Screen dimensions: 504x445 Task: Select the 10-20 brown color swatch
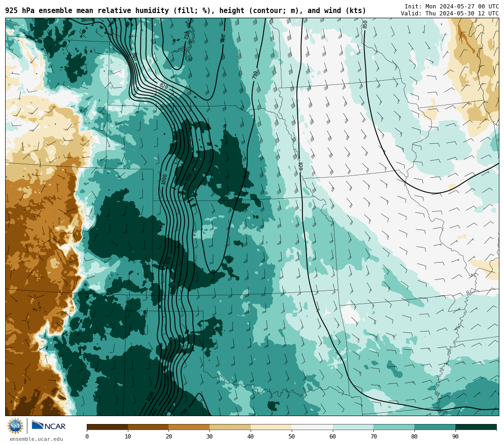[148, 427]
